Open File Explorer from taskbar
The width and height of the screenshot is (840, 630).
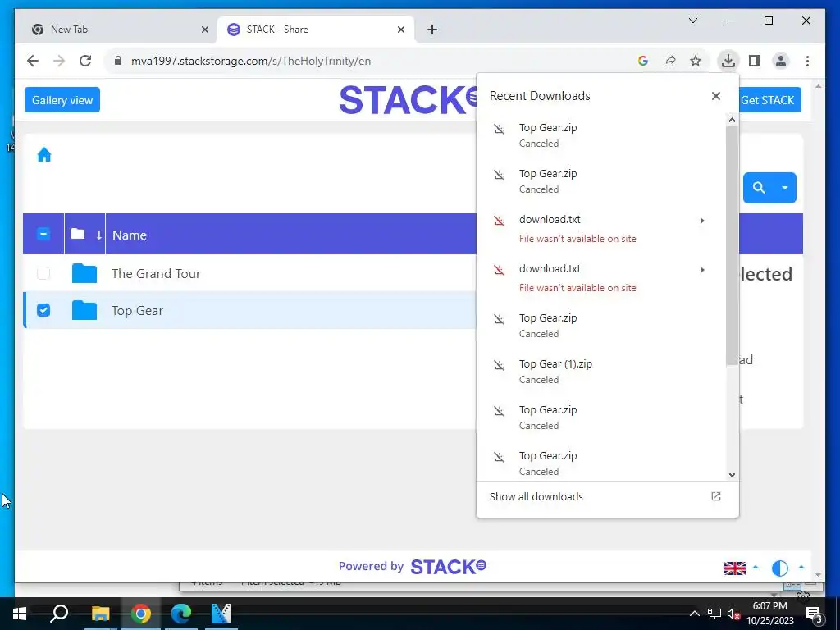tap(100, 614)
